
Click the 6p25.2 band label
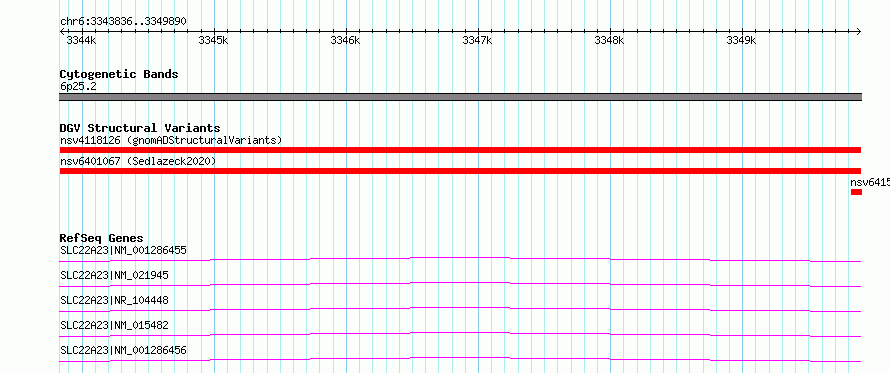(78, 86)
